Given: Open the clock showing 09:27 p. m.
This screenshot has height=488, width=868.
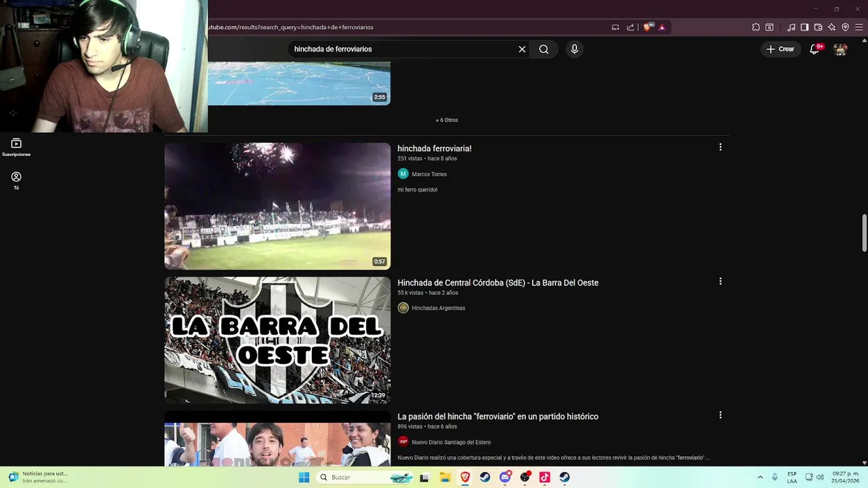Looking at the screenshot, I should (846, 477).
